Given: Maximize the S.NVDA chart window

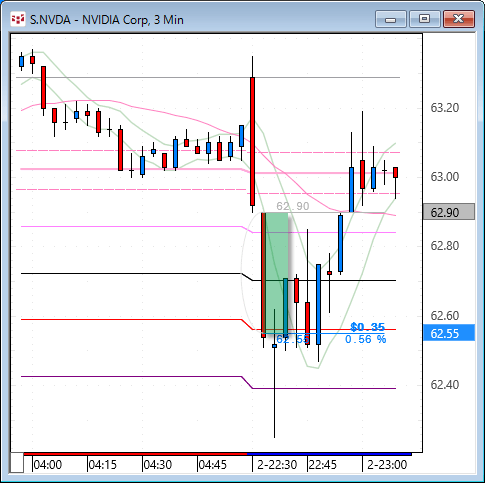Looking at the screenshot, I should tap(424, 19).
